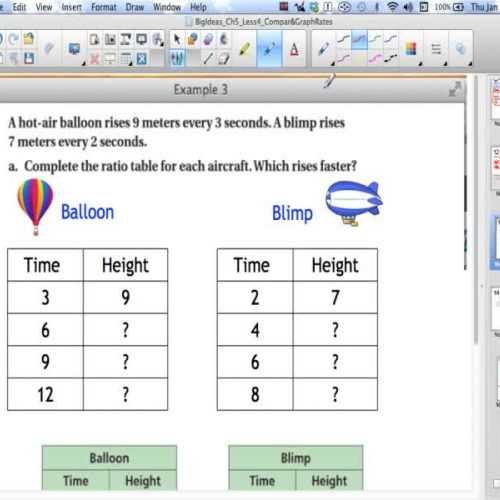
Task: Click the volume speaker icon in menu bar
Action: click(x=408, y=7)
